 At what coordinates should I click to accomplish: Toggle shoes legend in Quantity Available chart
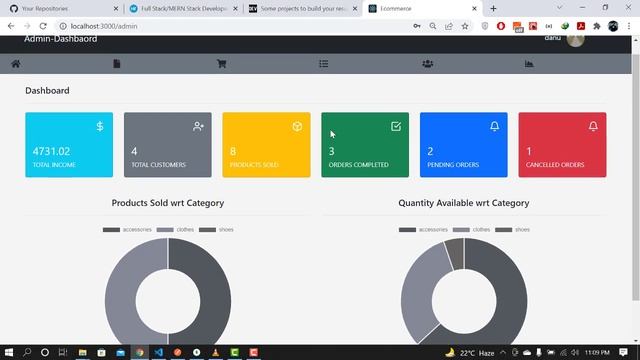point(512,230)
